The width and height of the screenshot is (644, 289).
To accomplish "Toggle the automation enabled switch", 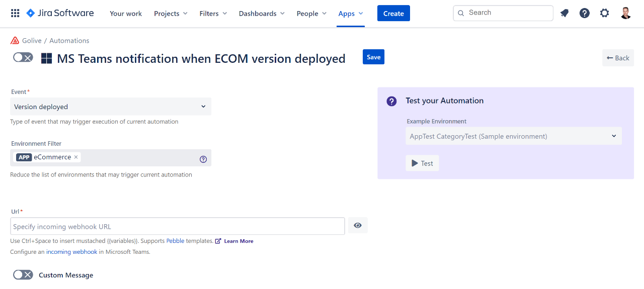I will pyautogui.click(x=23, y=57).
